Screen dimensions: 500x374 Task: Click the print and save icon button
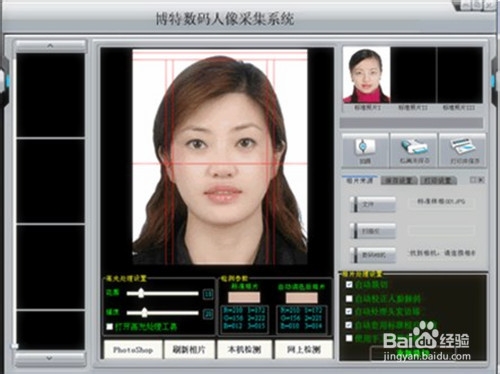(462, 150)
